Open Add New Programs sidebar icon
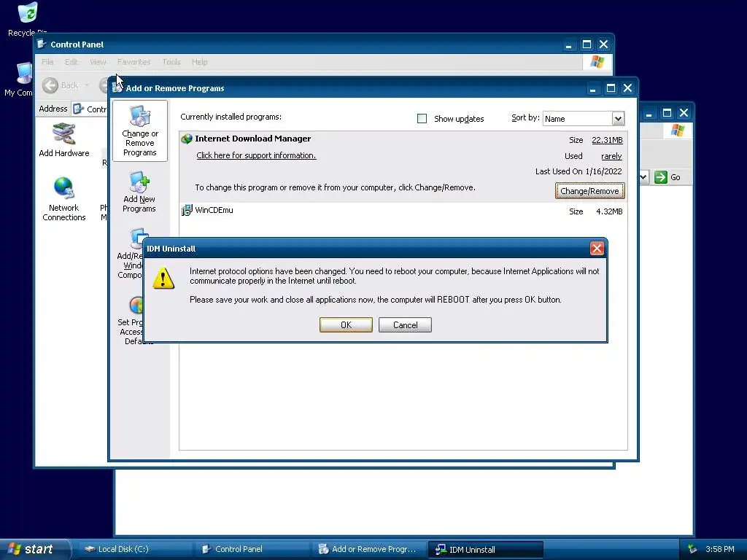 139,192
